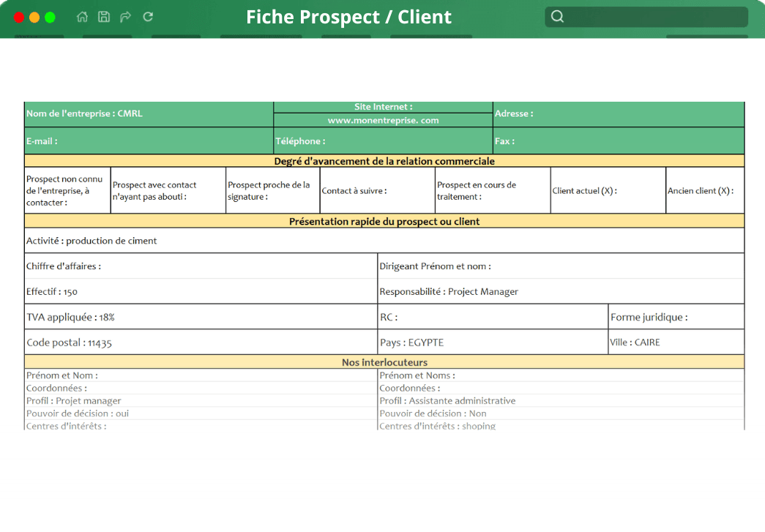Click the www.monentreprise.com website link
The width and height of the screenshot is (765, 532).
[383, 120]
